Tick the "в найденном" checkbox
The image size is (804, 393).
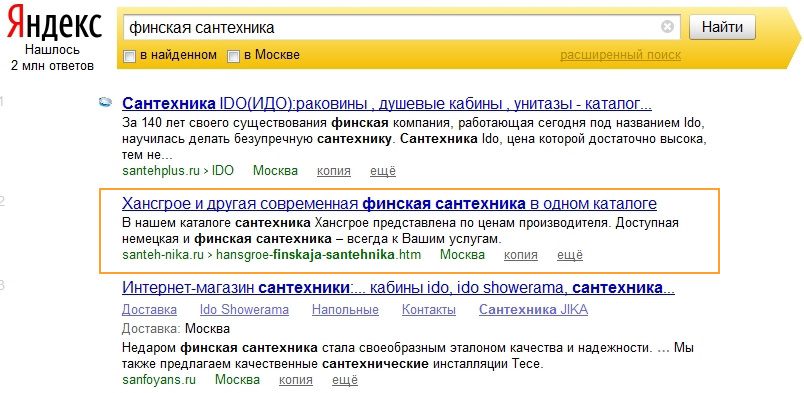tap(130, 56)
